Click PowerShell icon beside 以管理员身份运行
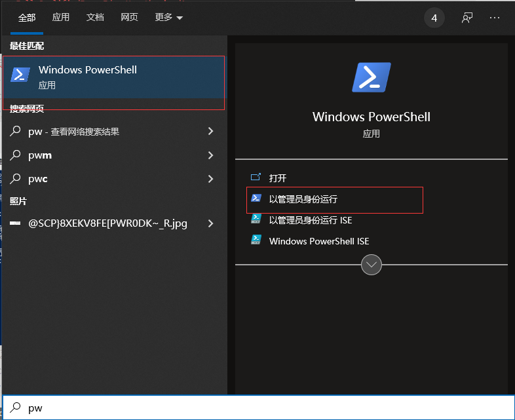Screen dimensions: 515x420 [x=256, y=198]
